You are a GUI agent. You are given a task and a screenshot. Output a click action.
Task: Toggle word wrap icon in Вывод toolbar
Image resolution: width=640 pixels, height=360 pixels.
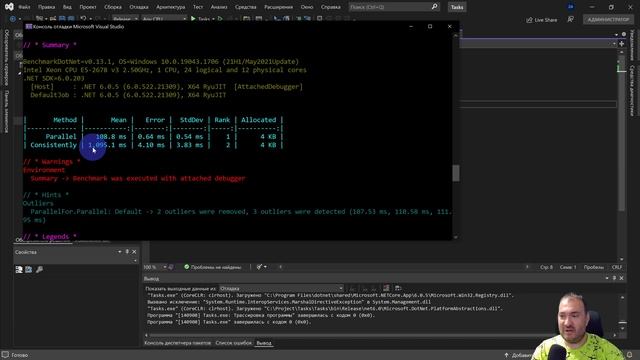tap(398, 288)
